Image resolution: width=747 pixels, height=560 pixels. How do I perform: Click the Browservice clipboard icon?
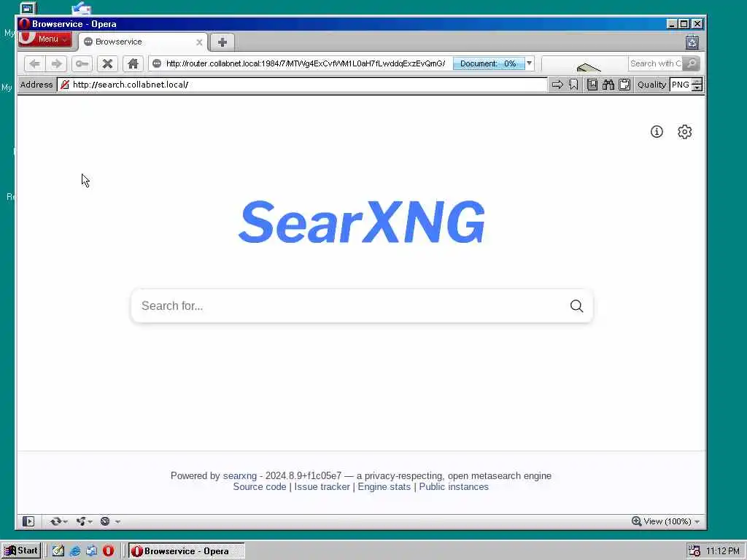624,85
